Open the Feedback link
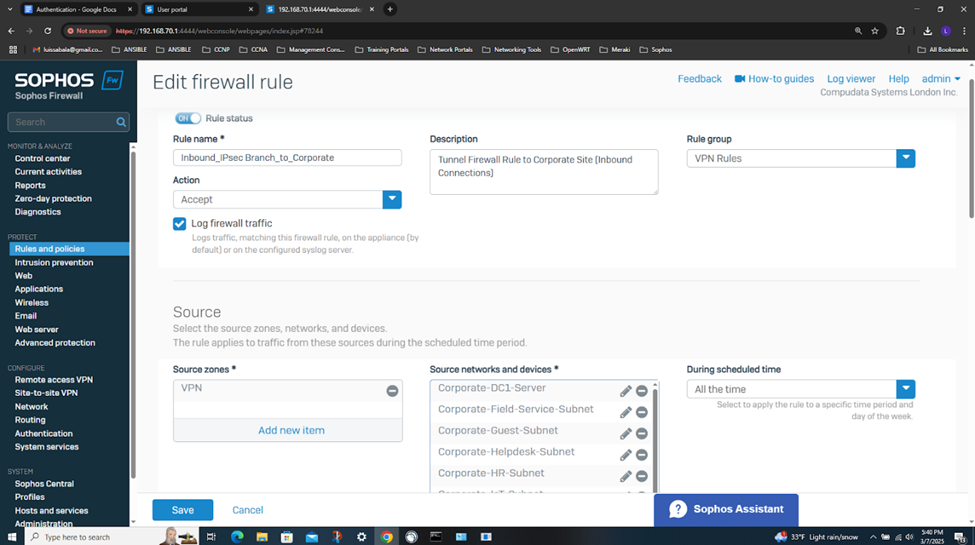975x545 pixels. (x=700, y=79)
